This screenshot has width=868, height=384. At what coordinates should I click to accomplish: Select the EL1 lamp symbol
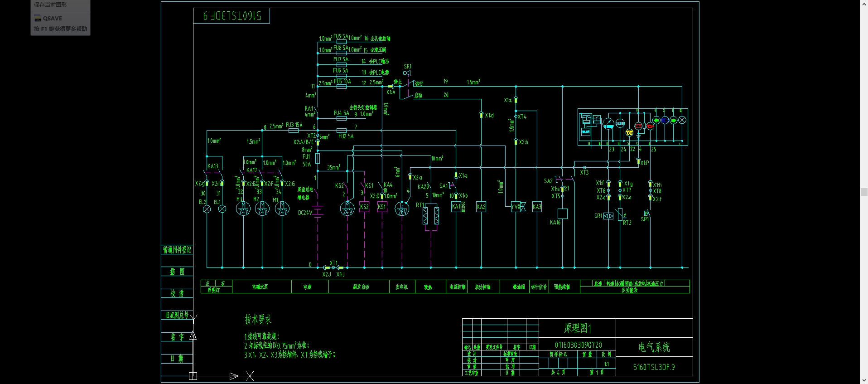tap(222, 209)
